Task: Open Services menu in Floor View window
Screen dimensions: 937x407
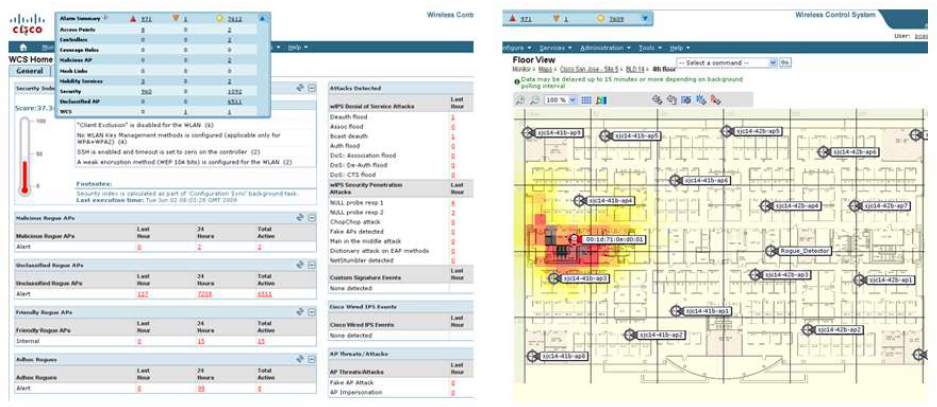Action: click(555, 48)
